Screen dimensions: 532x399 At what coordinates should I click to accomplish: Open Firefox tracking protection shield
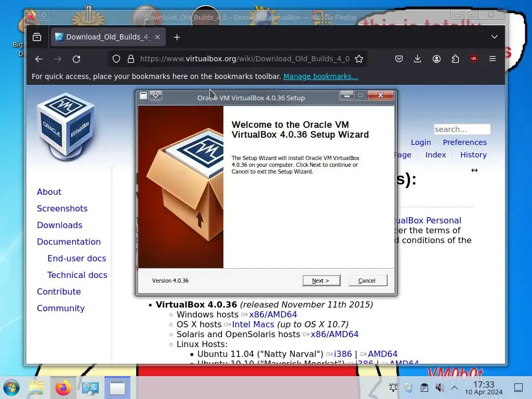click(x=116, y=59)
